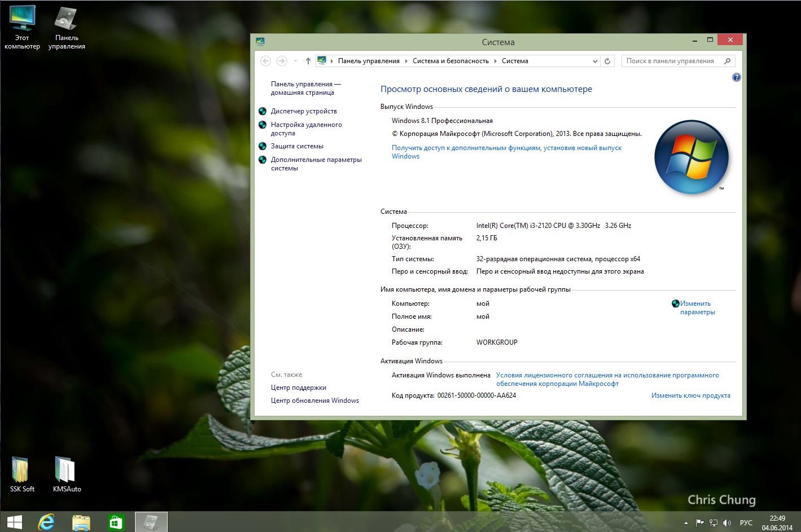This screenshot has height=532, width=801.
Task: Go up one level arrow
Action: pos(308,61)
